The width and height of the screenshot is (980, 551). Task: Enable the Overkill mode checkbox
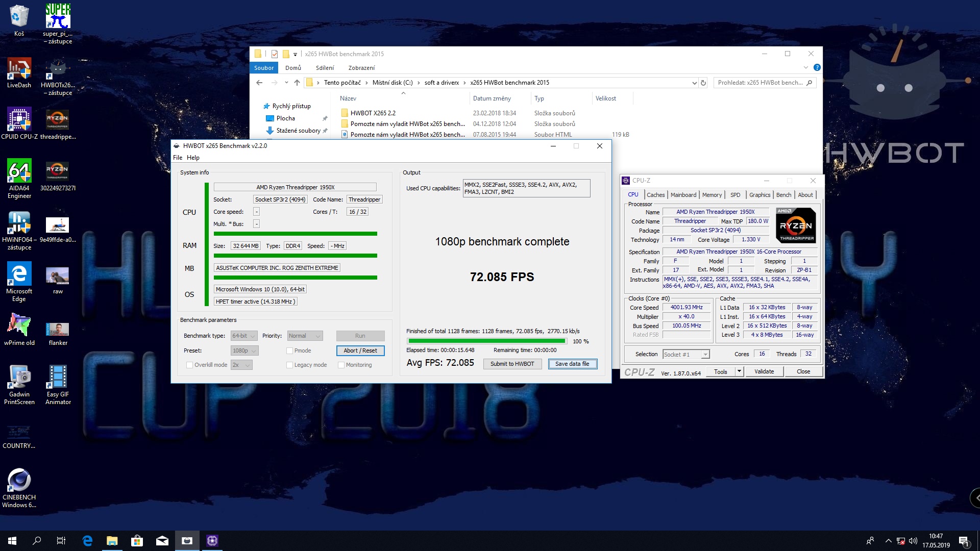190,365
